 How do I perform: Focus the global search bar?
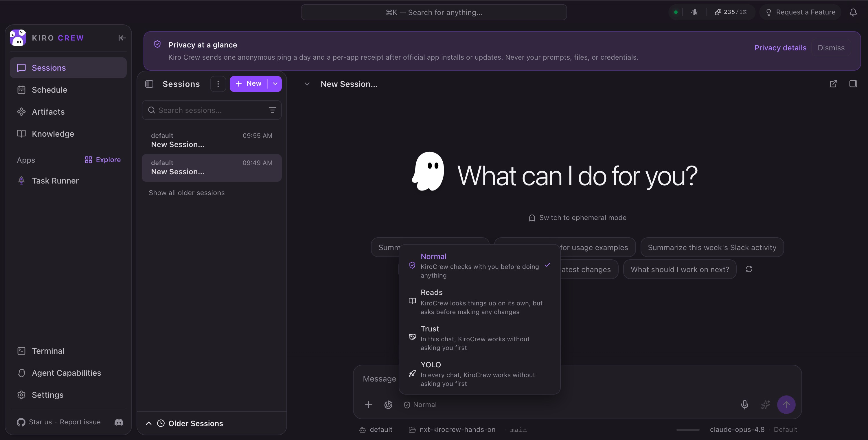tap(434, 12)
